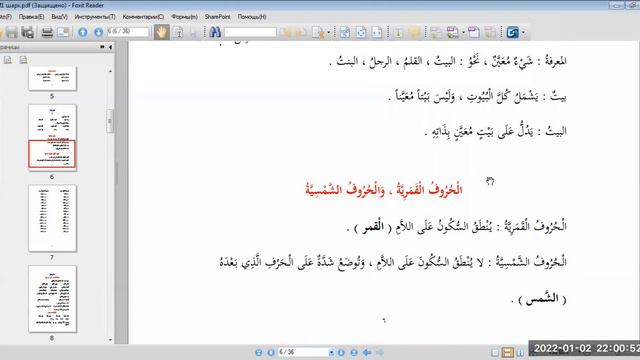640x360 pixels.
Task: Switch to Facing page view mode
Action: (x=520, y=352)
